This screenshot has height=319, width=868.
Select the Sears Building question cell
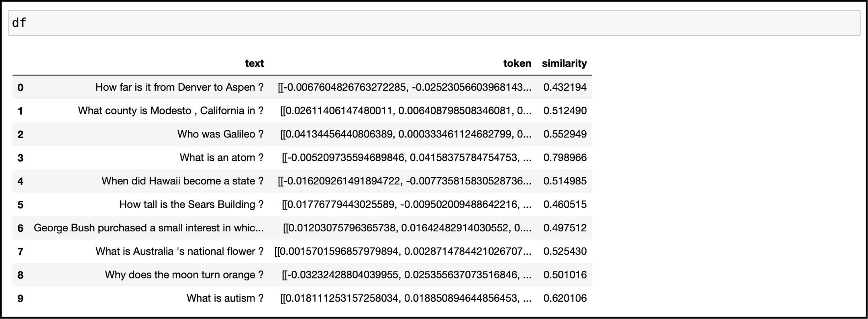point(192,204)
